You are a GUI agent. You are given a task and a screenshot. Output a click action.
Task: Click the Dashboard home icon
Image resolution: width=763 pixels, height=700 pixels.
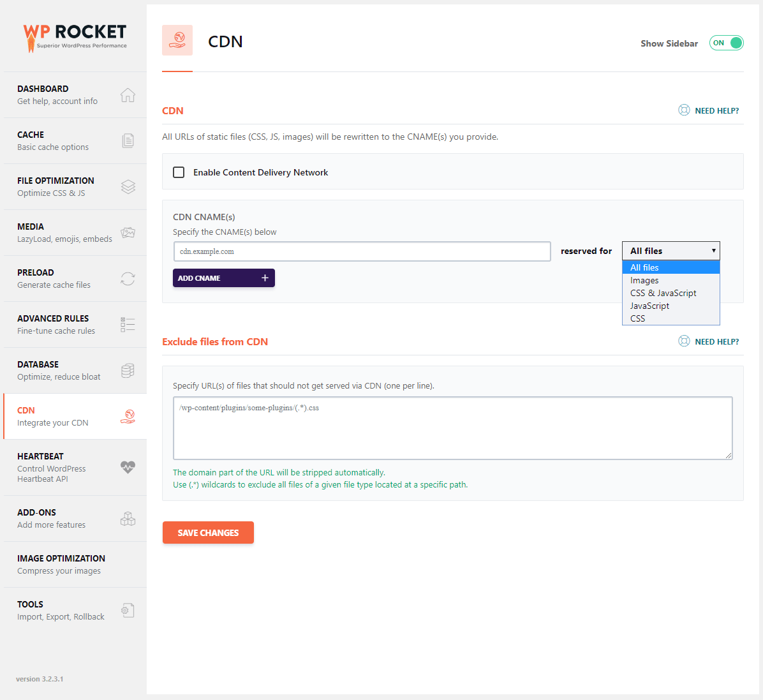click(128, 95)
